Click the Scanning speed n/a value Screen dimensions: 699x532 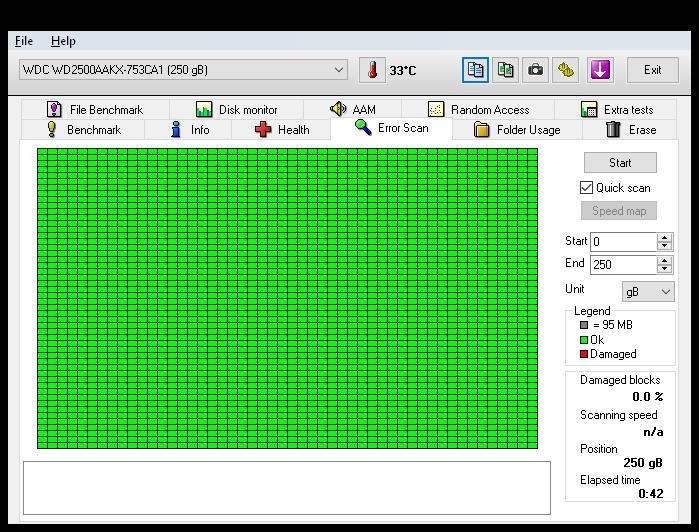click(653, 432)
